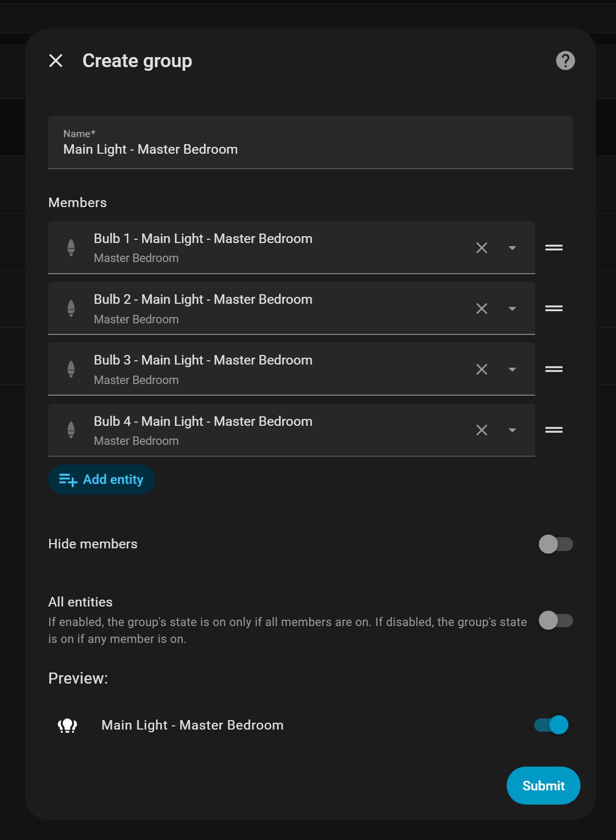Turn on the All entities switch

[555, 620]
